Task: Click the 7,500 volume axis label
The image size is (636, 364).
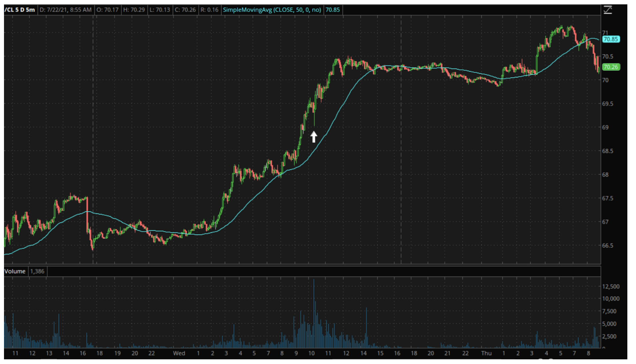Action: [x=609, y=311]
